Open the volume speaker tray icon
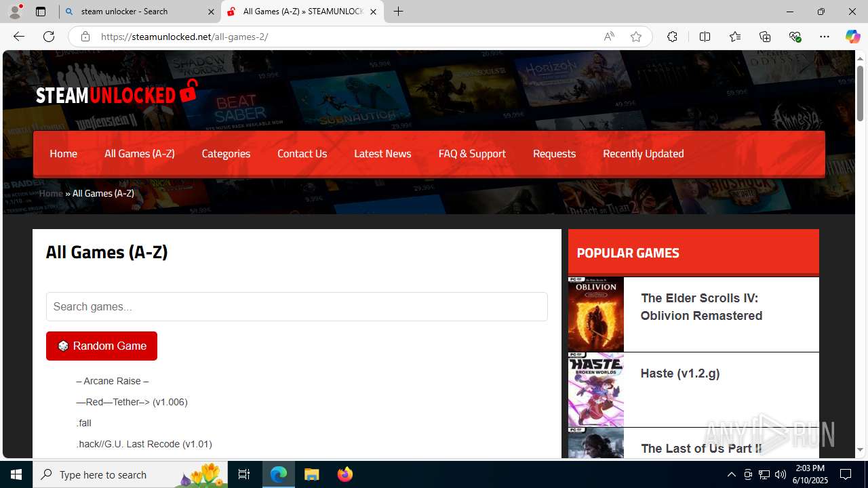Screen dimensions: 868x488 (x=781, y=474)
